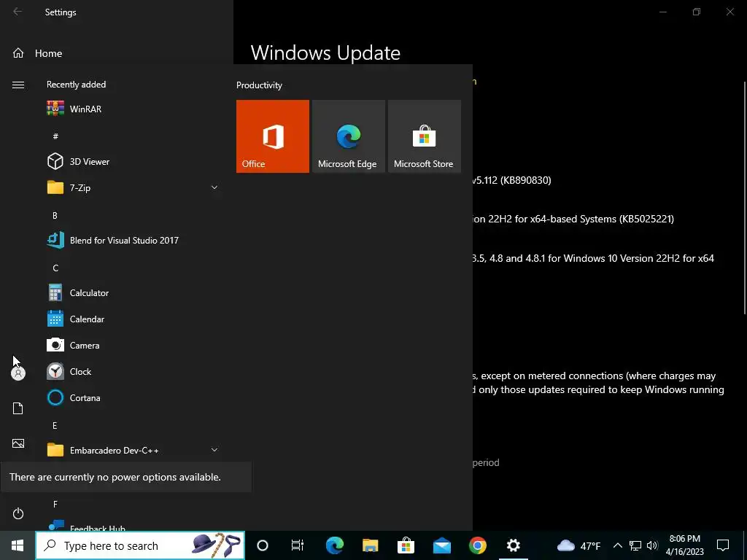
Task: Open Task View on taskbar
Action: [298, 545]
